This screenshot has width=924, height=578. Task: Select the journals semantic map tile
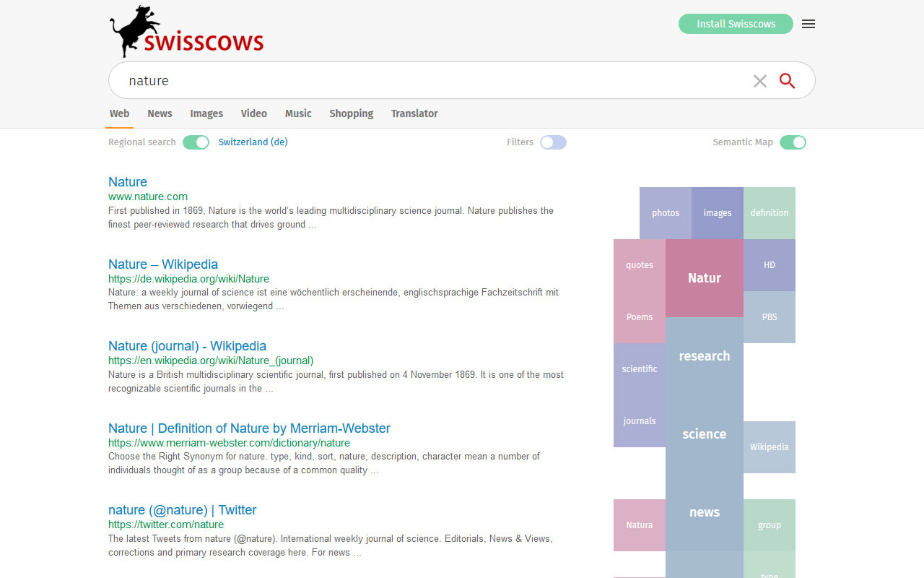click(640, 421)
